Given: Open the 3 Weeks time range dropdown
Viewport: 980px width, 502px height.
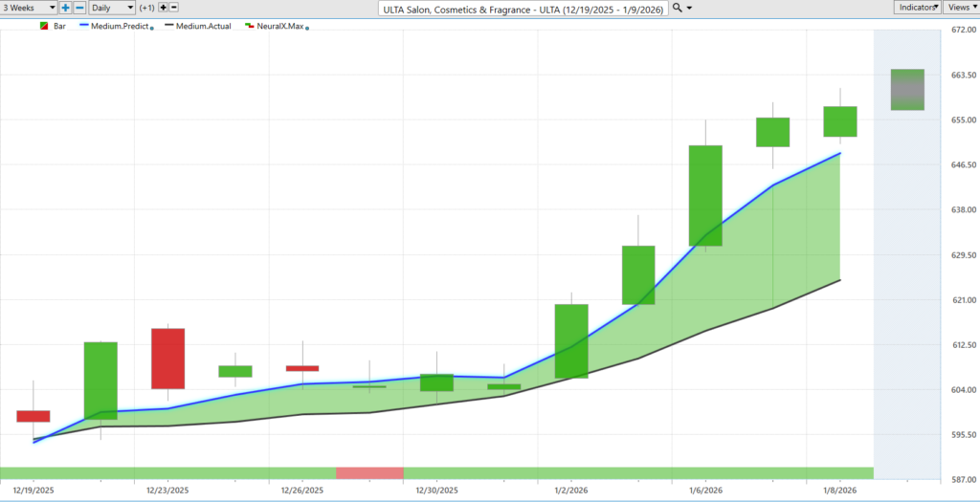Looking at the screenshot, I should click(x=29, y=8).
